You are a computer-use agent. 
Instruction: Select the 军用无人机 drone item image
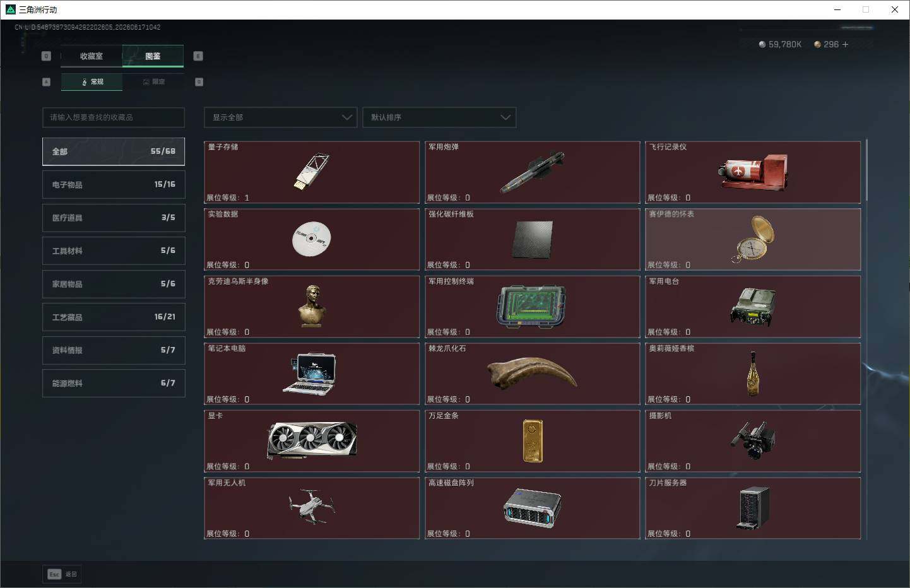pos(312,507)
